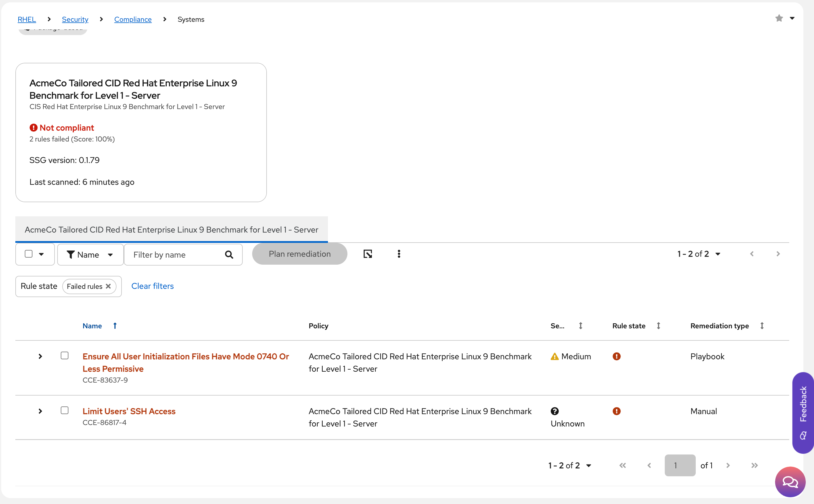Click the search magnifier in name filter
The width and height of the screenshot is (814, 504).
(x=229, y=255)
